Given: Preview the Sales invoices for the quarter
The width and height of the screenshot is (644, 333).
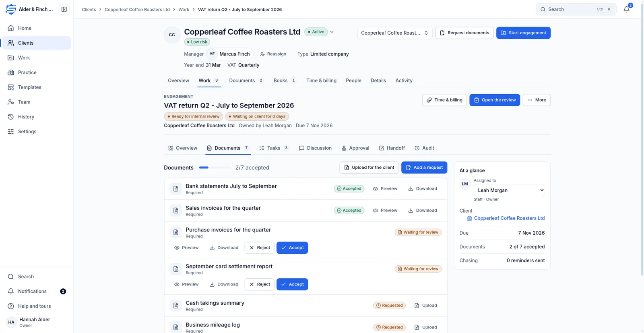Looking at the screenshot, I should [x=385, y=211].
